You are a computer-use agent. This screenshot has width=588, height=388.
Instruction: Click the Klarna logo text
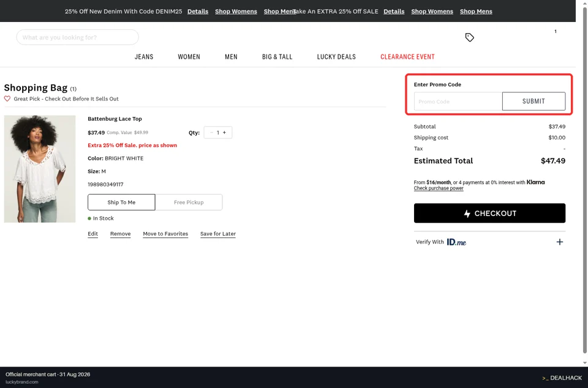click(x=535, y=182)
